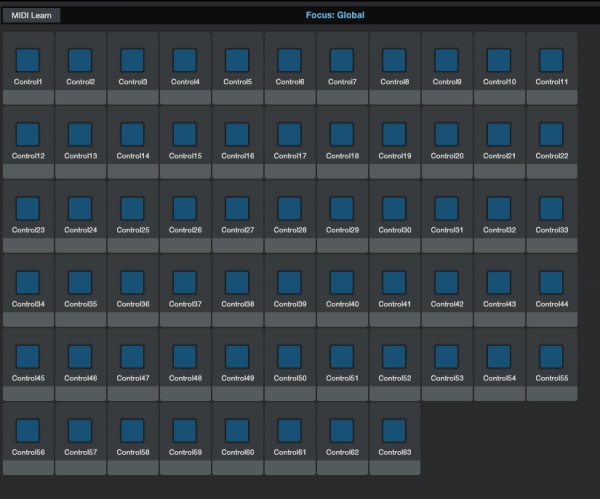Select the Control10 blue square
This screenshot has width=600, height=499.
tap(499, 60)
